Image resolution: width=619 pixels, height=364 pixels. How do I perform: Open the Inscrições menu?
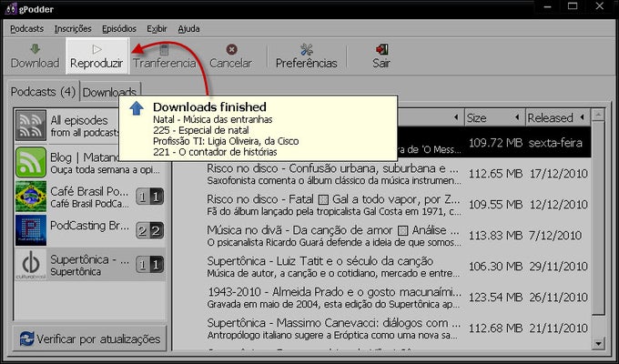(x=73, y=29)
